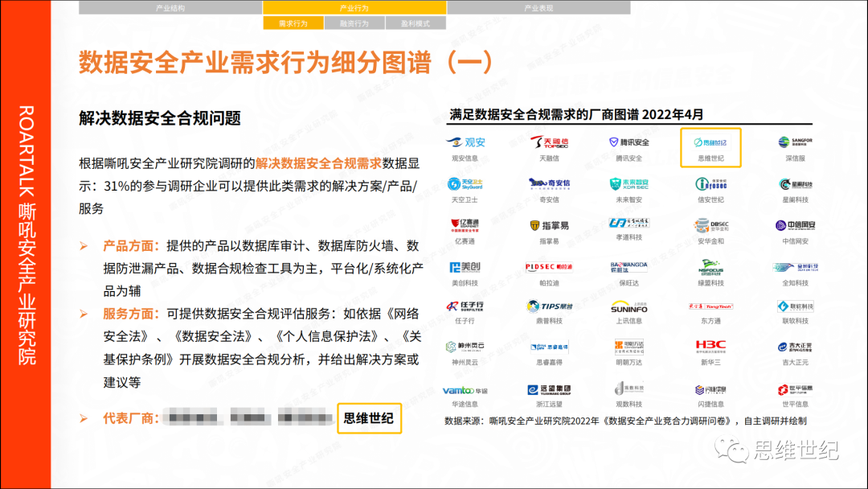Click the 观安信息 logo

465,142
